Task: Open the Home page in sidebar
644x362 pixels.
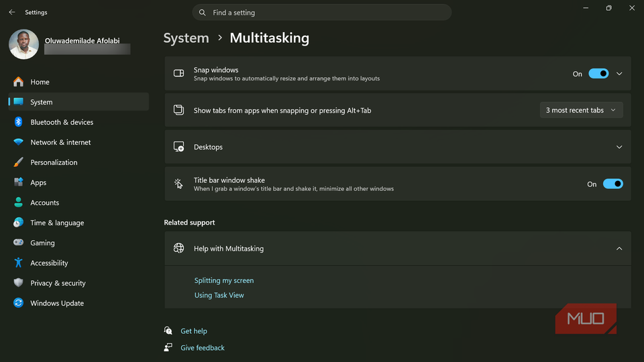Action: coord(78,82)
